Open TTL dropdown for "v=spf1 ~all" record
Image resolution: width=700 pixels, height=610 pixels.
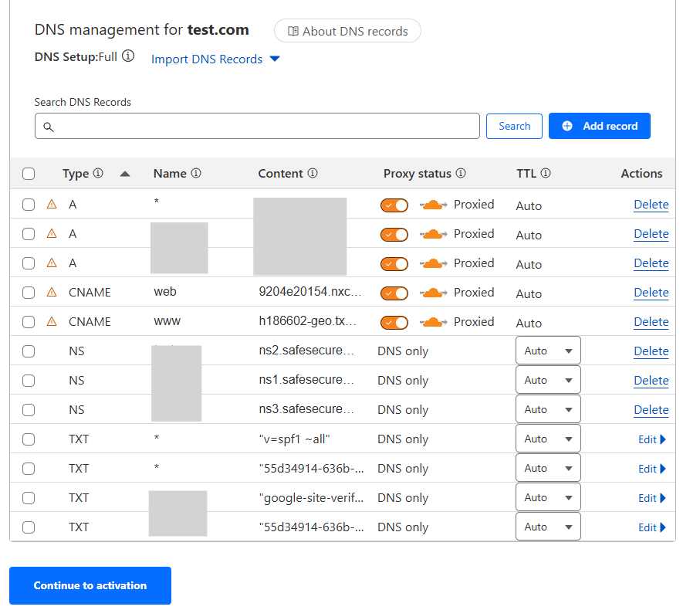coord(548,439)
